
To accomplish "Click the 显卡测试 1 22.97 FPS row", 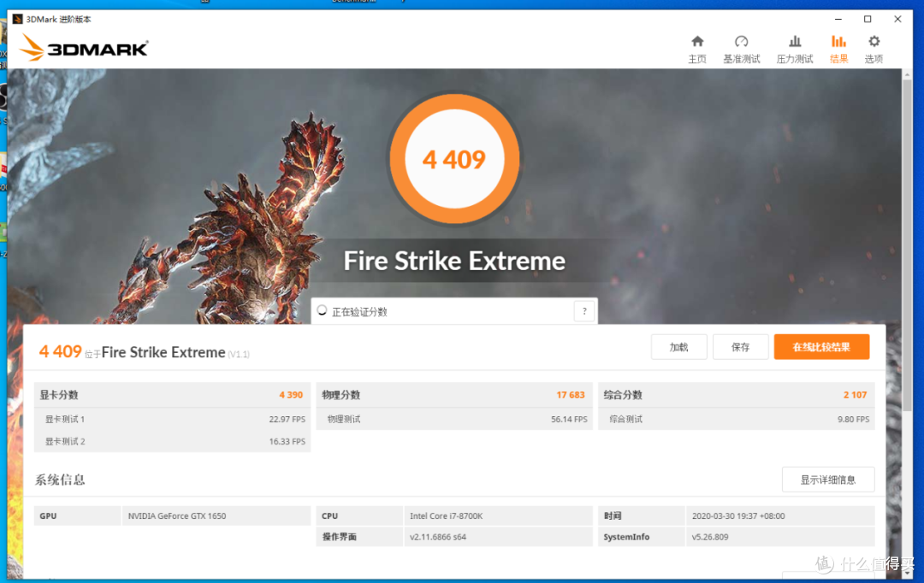I will pos(172,419).
